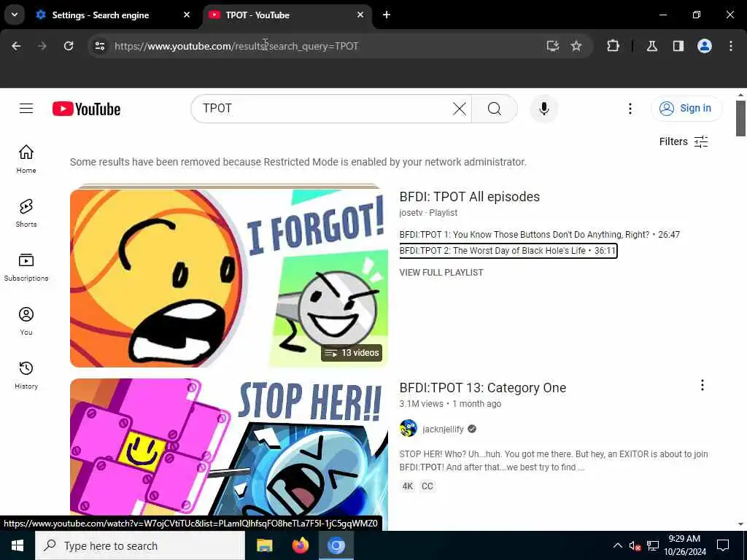Open the taskbar clock showing 9:29 AM
The image size is (747, 560).
(x=684, y=545)
